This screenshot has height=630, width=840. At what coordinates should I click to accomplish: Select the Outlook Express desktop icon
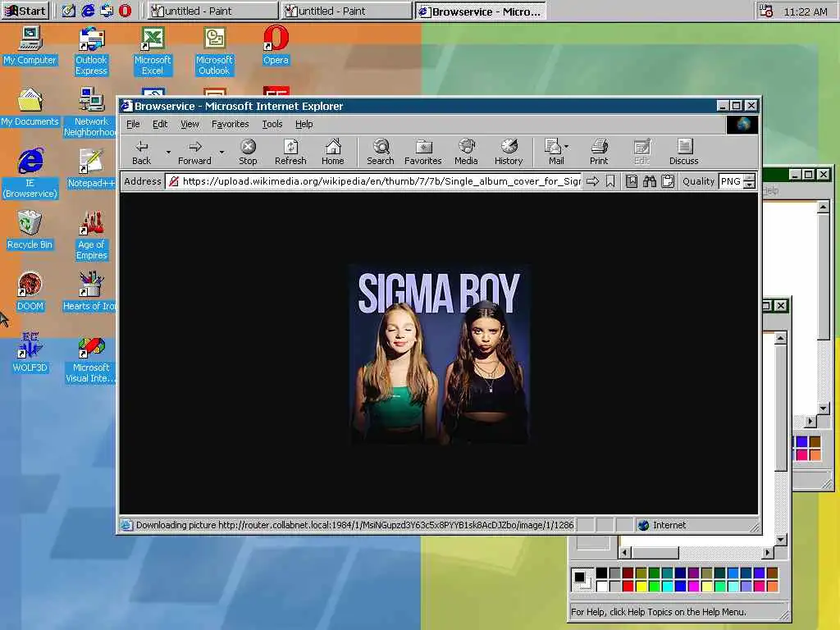click(x=91, y=51)
